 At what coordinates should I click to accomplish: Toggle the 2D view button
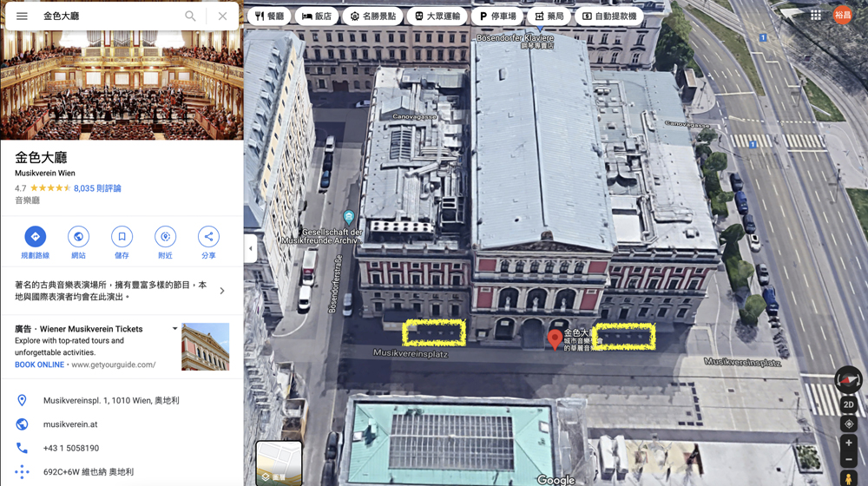click(x=848, y=404)
